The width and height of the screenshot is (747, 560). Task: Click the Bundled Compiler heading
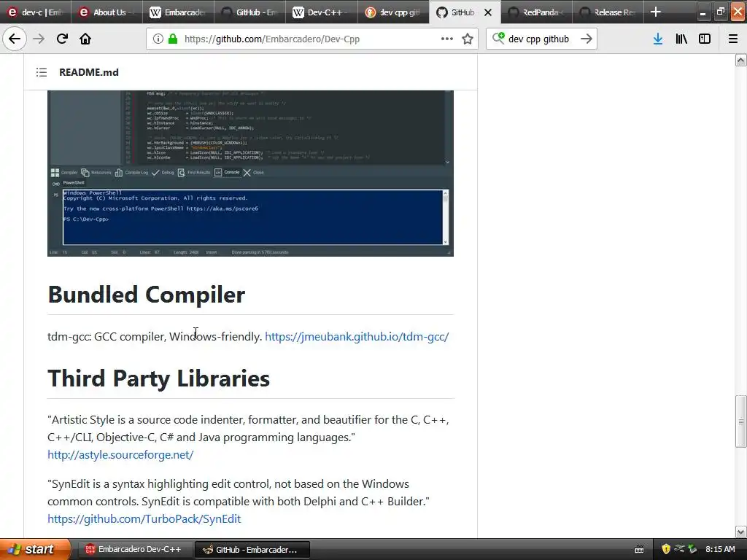point(146,295)
